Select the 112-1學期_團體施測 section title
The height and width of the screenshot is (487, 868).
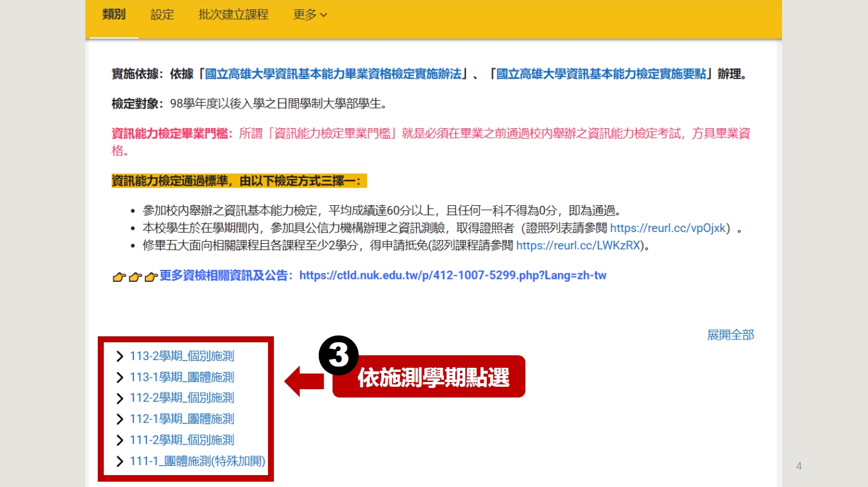pyautogui.click(x=182, y=419)
